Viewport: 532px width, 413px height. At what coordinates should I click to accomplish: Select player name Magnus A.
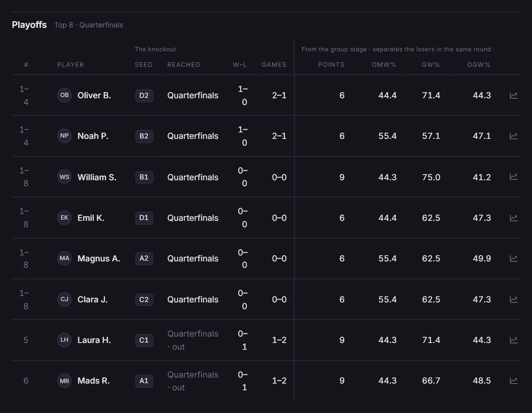click(99, 259)
